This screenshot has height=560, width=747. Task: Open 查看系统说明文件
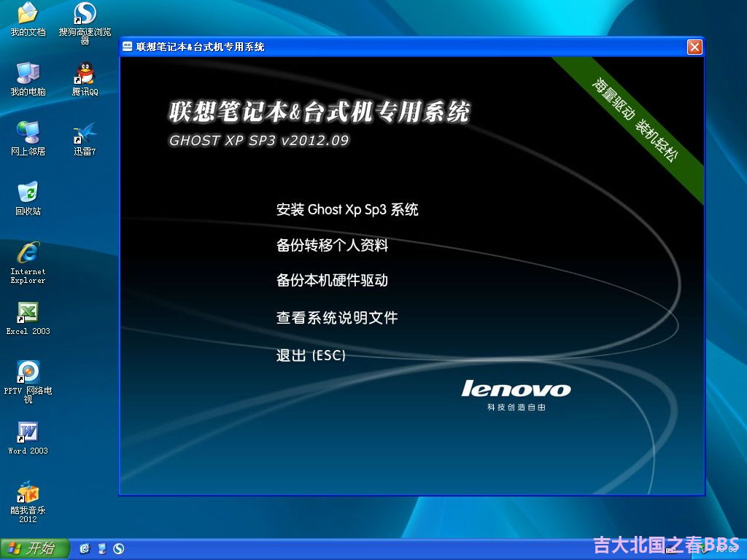(337, 318)
